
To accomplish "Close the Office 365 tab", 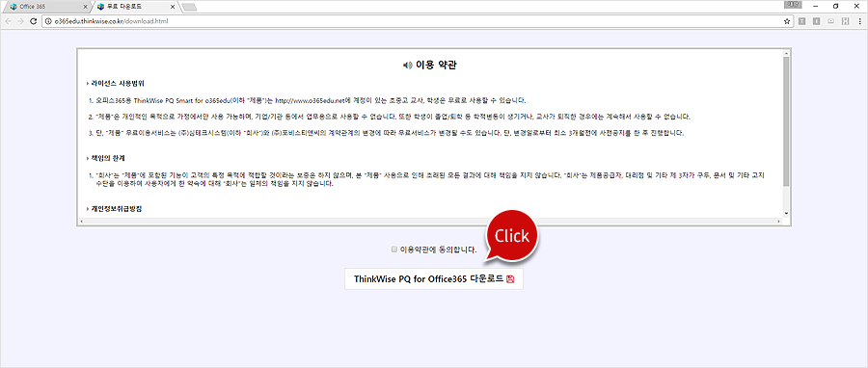I will [x=85, y=7].
